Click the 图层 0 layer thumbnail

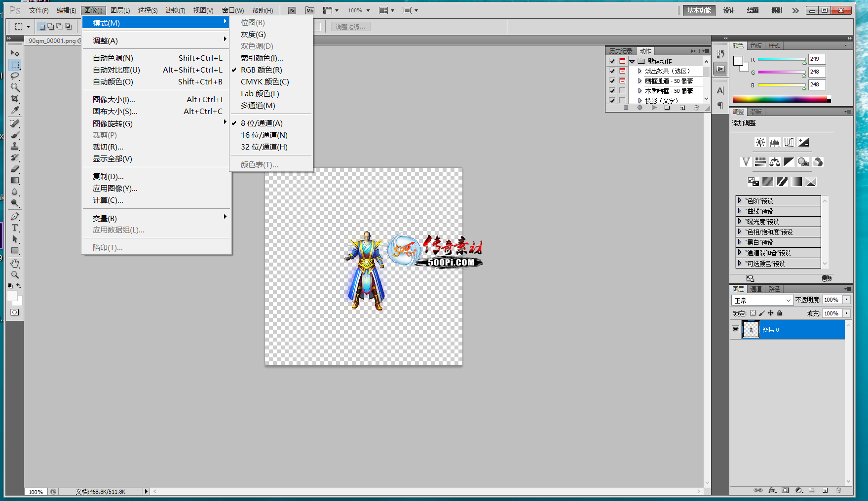[x=751, y=329]
